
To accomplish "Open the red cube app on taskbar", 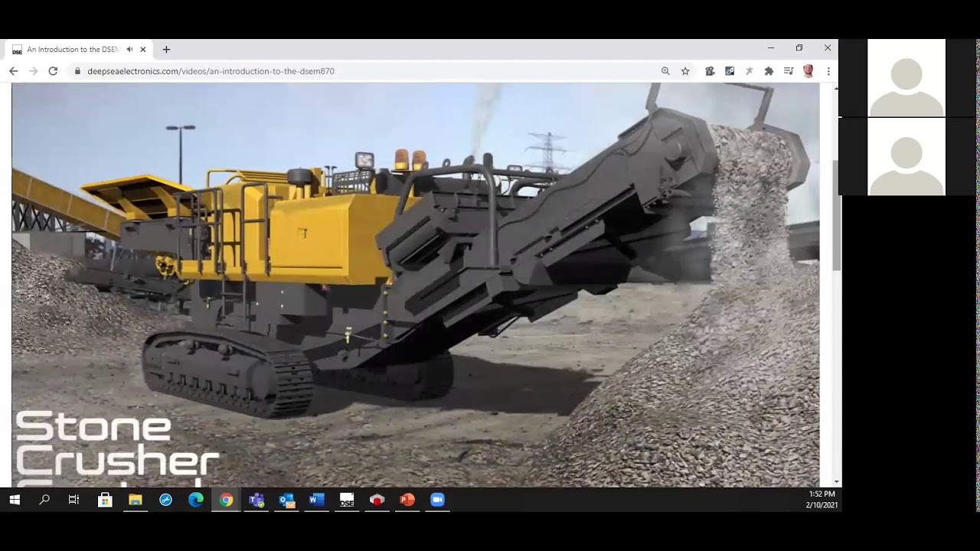I will coord(377,500).
